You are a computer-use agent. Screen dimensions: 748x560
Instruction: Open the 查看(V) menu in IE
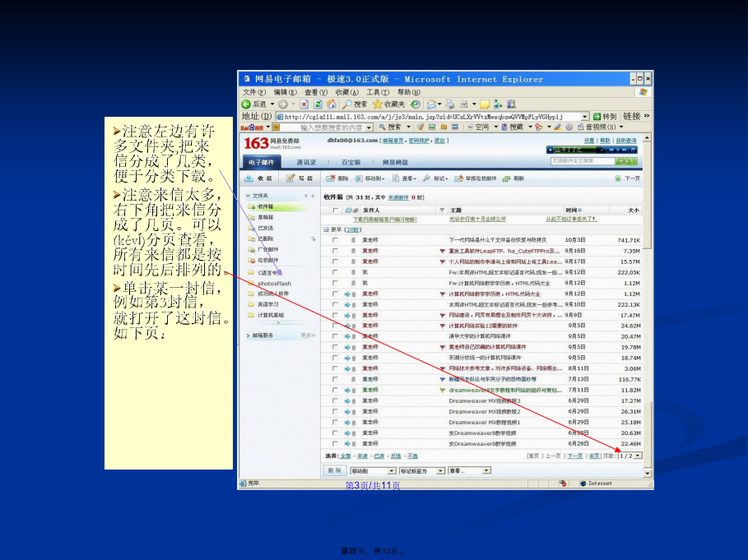click(x=316, y=92)
